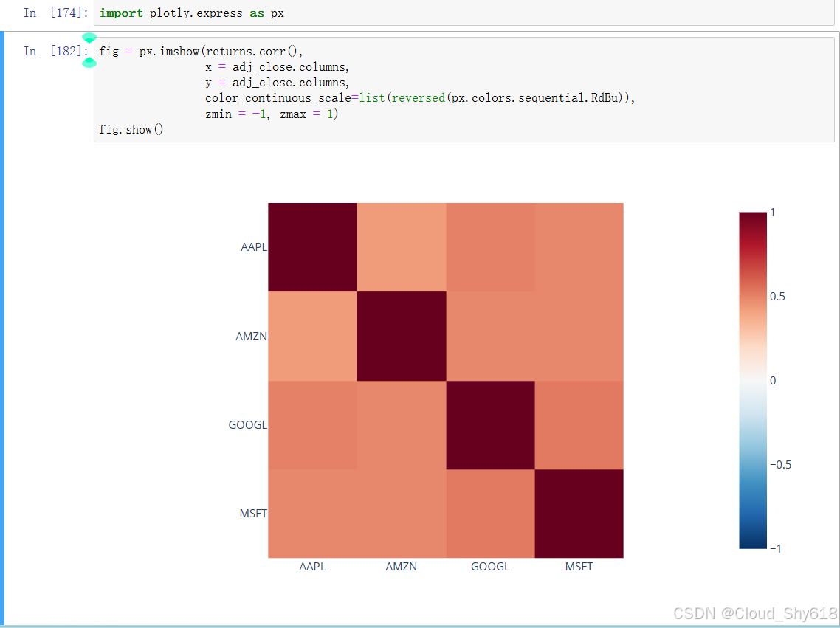Click heatmap cell in MSFT row, AMZN column

pos(402,514)
